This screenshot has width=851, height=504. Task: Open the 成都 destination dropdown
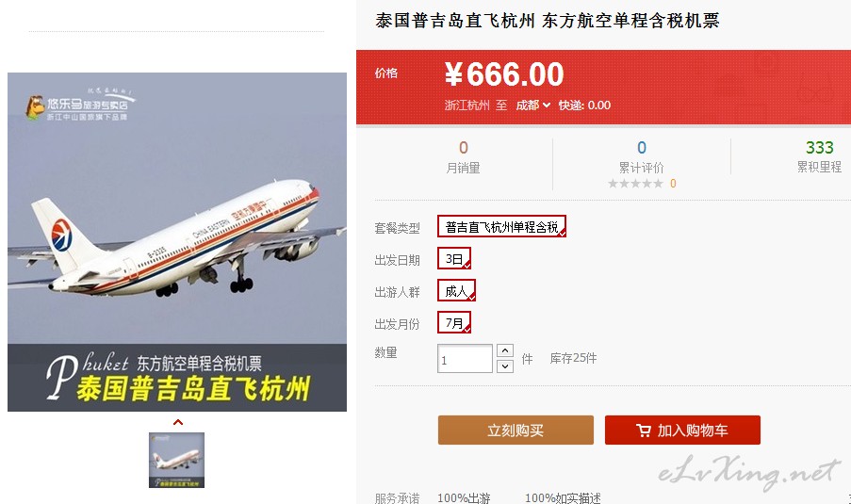click(533, 106)
